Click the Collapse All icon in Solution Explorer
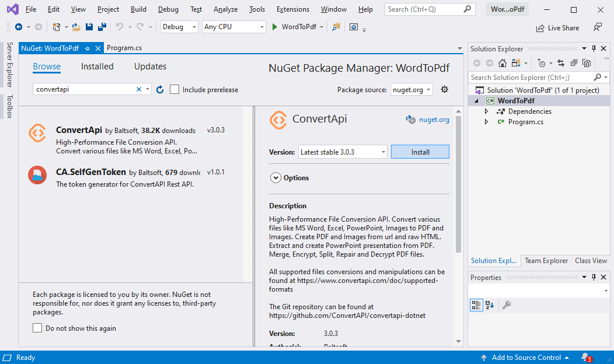Screen dimensions: 614x364 (574, 63)
